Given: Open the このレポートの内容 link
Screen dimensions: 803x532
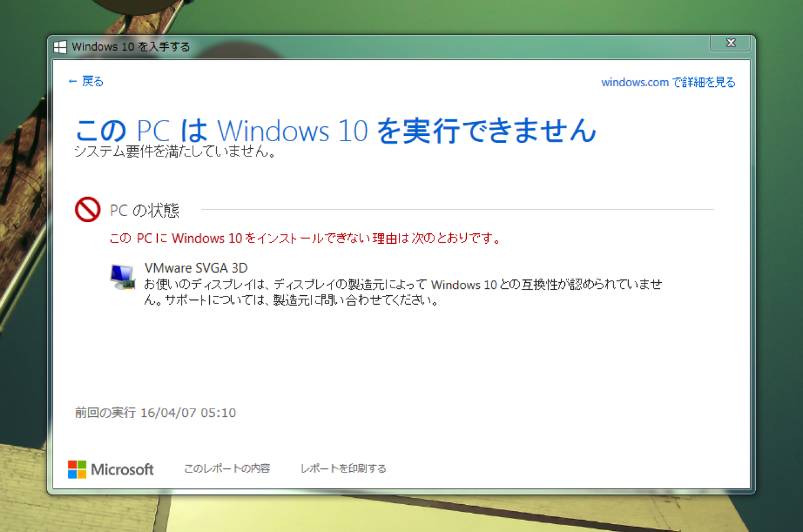Looking at the screenshot, I should pyautogui.click(x=227, y=468).
